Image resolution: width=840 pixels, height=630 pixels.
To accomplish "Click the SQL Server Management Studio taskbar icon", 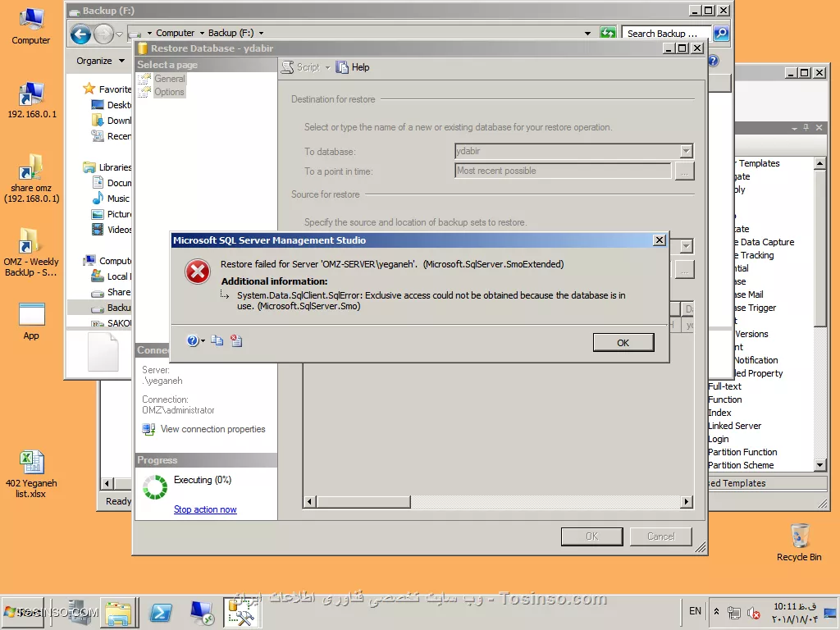I will pyautogui.click(x=242, y=612).
